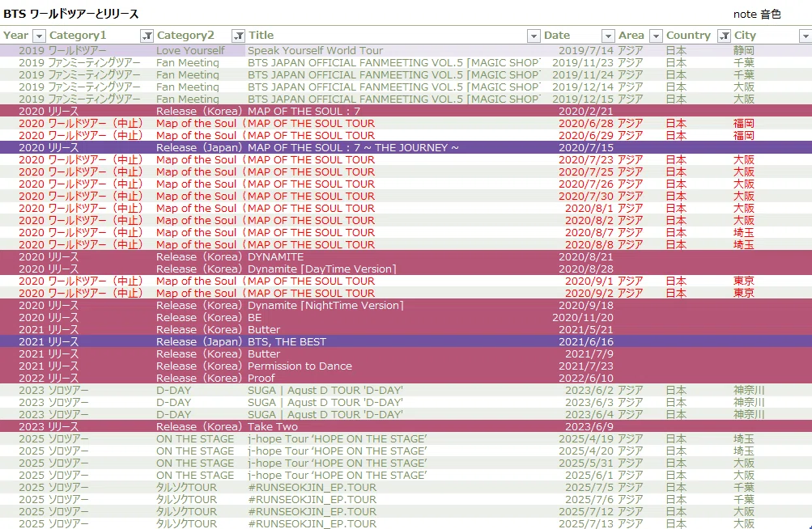Viewport: 812px width, 529px height.
Task: Select the date cell 2025/6/1
Action: click(x=589, y=475)
